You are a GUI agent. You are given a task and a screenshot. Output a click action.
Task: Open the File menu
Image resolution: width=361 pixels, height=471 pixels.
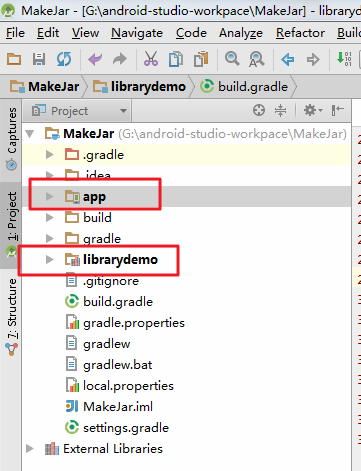[15, 33]
